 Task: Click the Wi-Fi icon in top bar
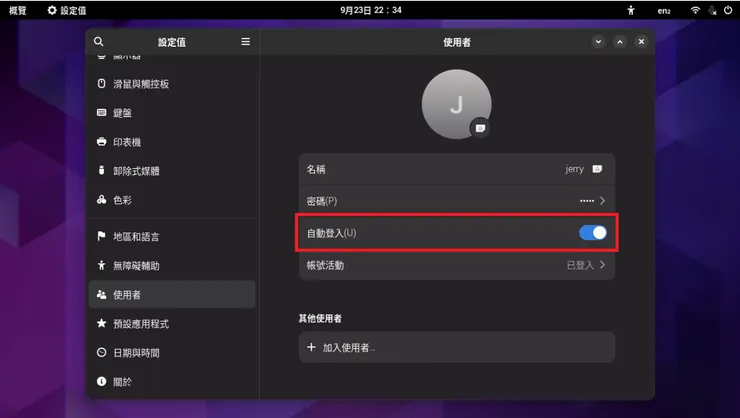695,10
